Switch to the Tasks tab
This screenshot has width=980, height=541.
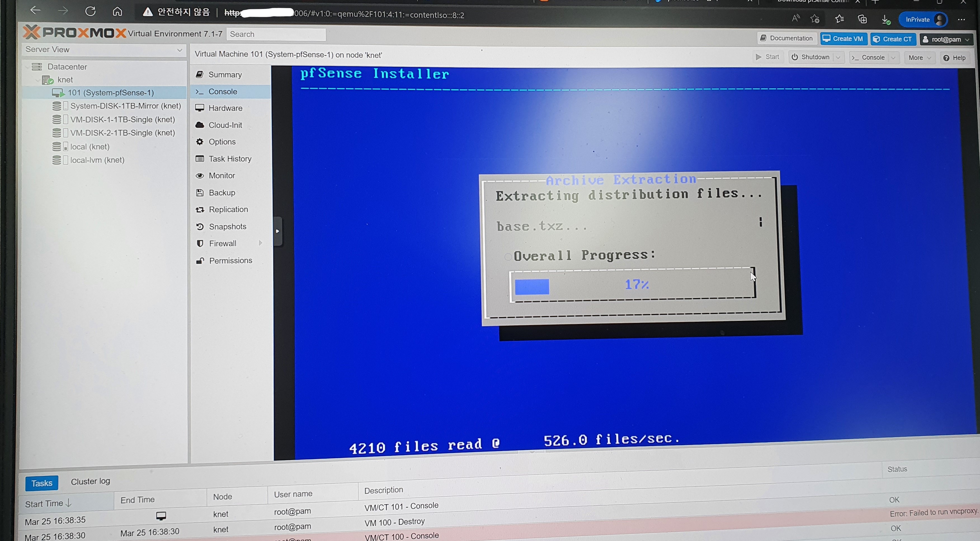[x=42, y=483]
